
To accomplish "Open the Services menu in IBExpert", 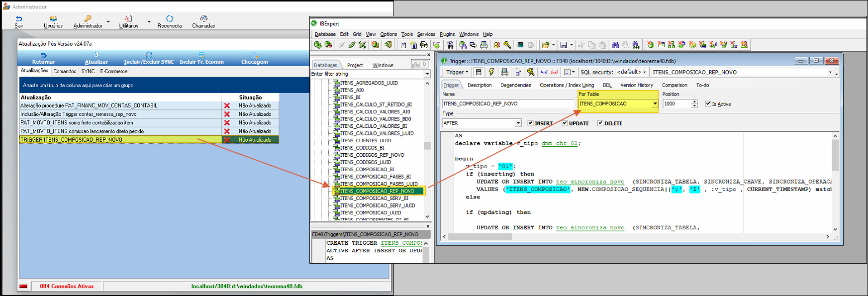I will click(426, 34).
